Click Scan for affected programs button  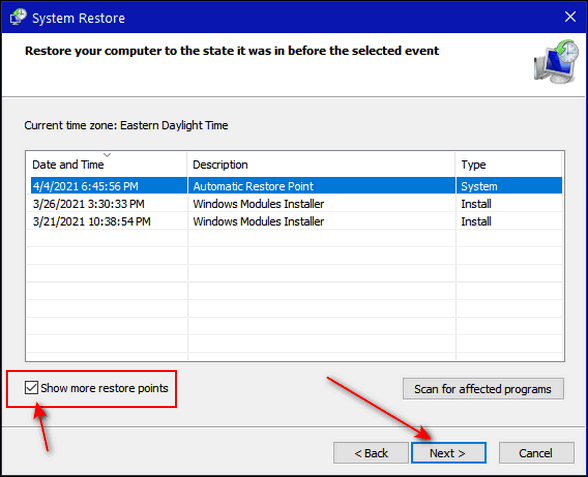483,389
